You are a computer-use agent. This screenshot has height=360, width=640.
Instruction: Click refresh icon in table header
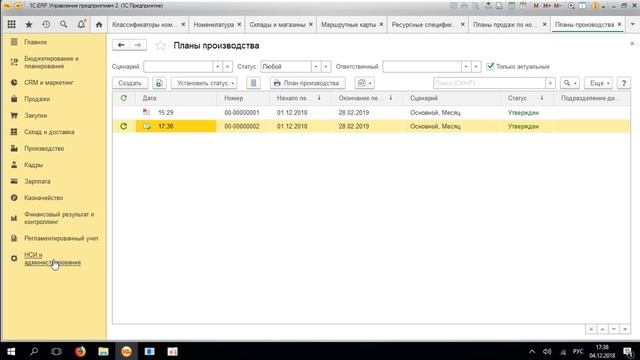tap(124, 98)
